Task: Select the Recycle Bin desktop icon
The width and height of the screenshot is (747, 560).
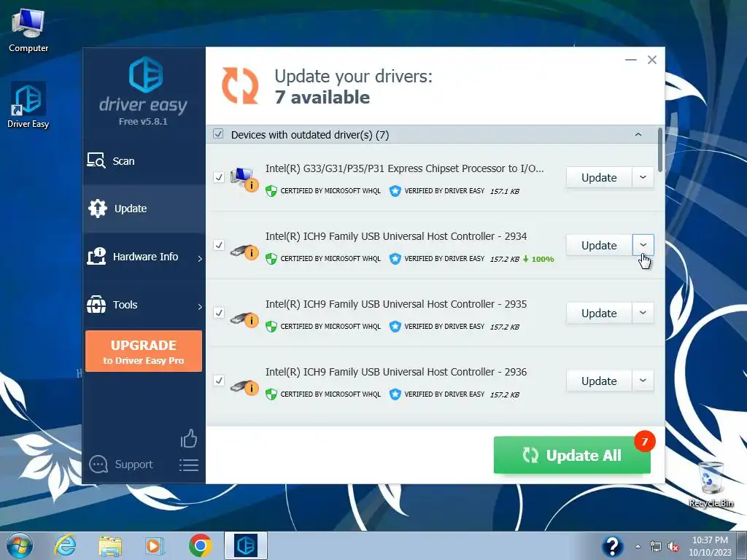Action: [x=711, y=485]
